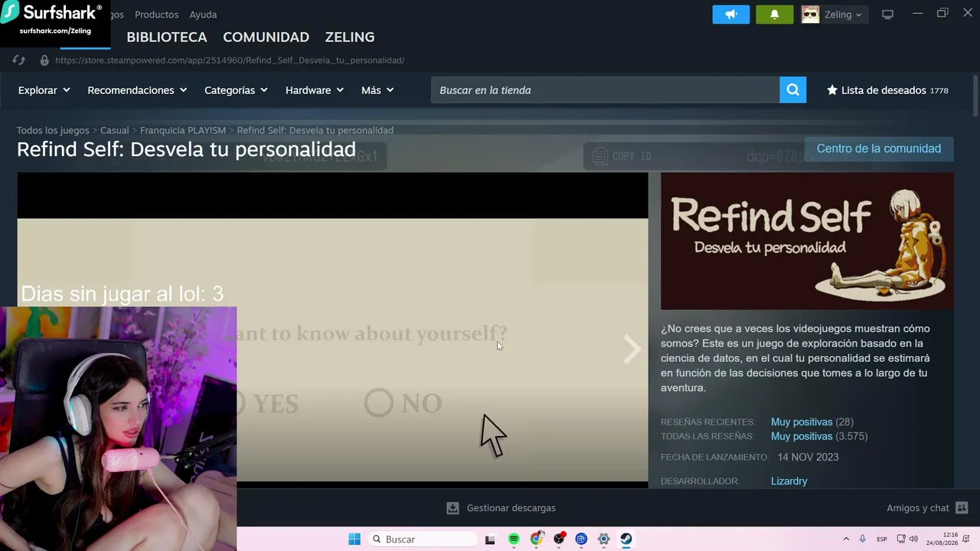Expand the Categorías menu
The width and height of the screenshot is (980, 551).
coord(236,90)
